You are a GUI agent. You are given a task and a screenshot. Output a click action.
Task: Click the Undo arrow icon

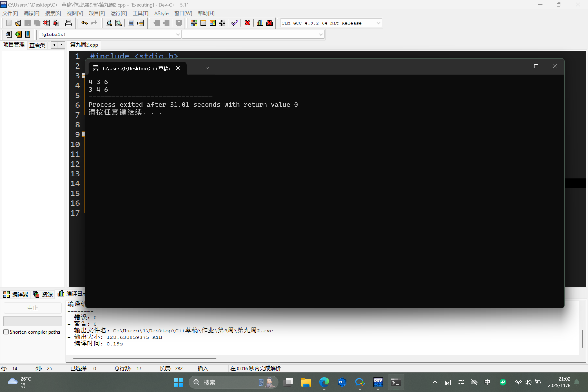tap(84, 23)
